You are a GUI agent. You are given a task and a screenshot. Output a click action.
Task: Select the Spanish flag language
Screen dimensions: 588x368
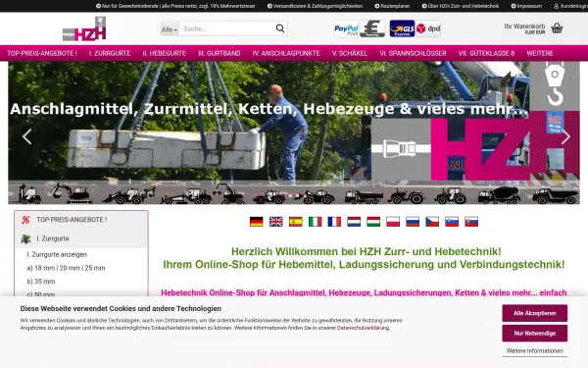coord(296,222)
